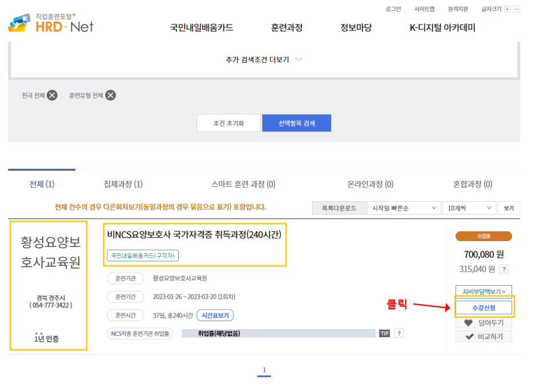Open K-디지털 아카데미 menu
Viewport: 535px width, 392px height.
coord(442,27)
